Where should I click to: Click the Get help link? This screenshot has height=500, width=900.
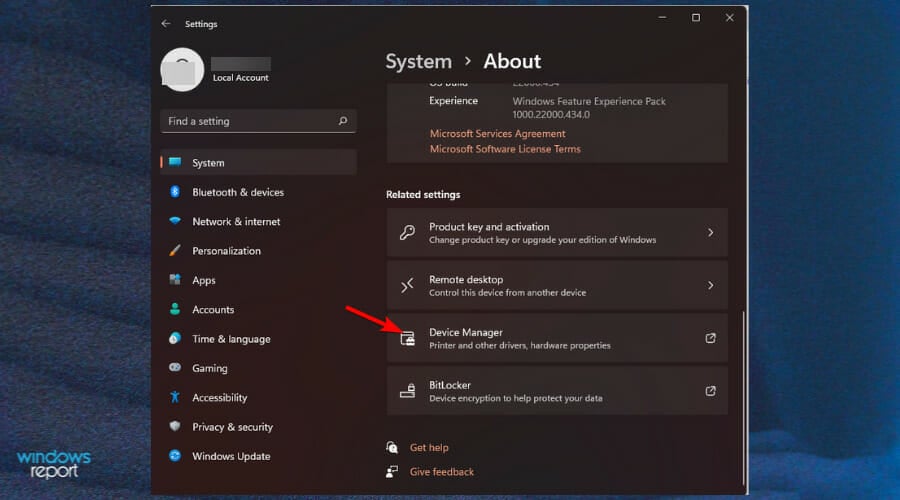click(429, 447)
